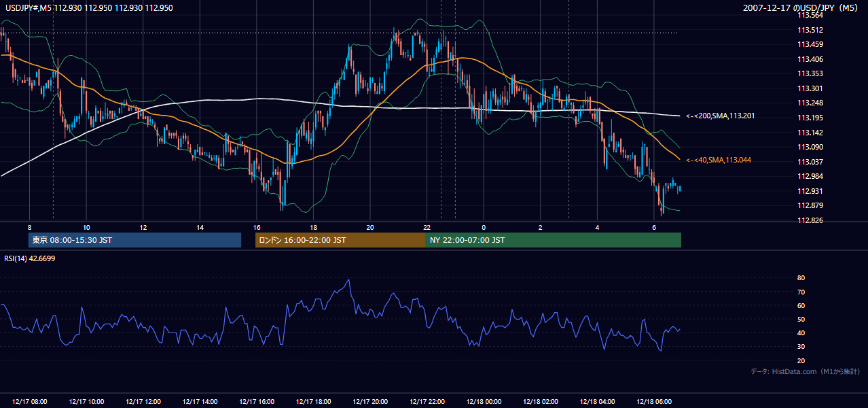Click the 200 SMA 113.201 label

720,116
